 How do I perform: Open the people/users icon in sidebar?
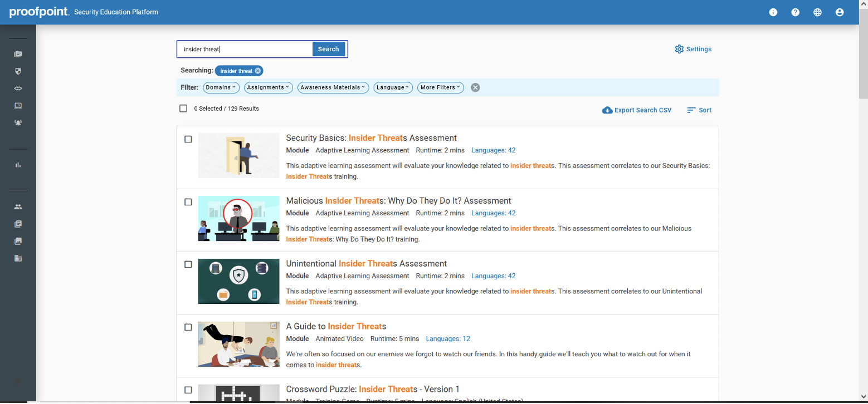point(18,207)
